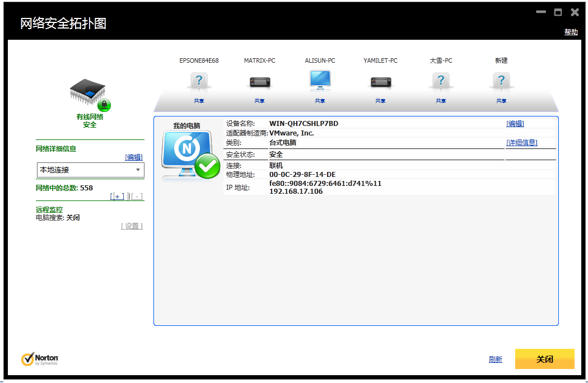Click 共享 under YAMILET-PC
Viewport: 588px width, 383px height.
point(380,101)
